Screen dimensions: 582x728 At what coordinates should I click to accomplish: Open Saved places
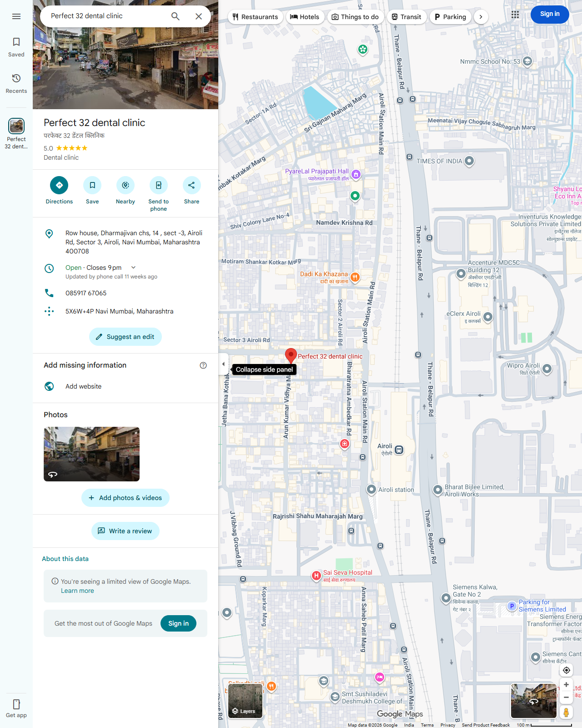tap(16, 47)
